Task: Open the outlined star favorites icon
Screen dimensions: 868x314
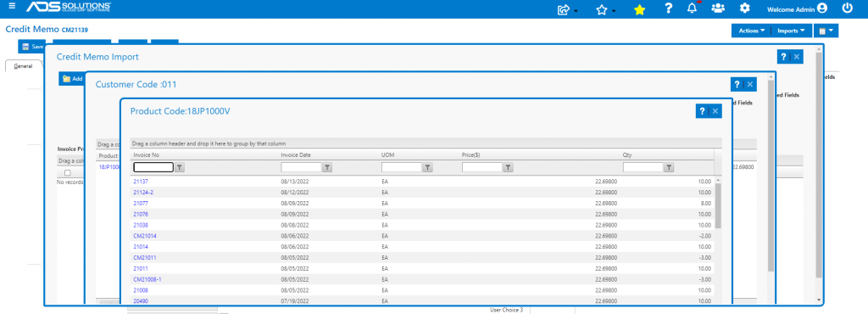Action: tap(602, 9)
